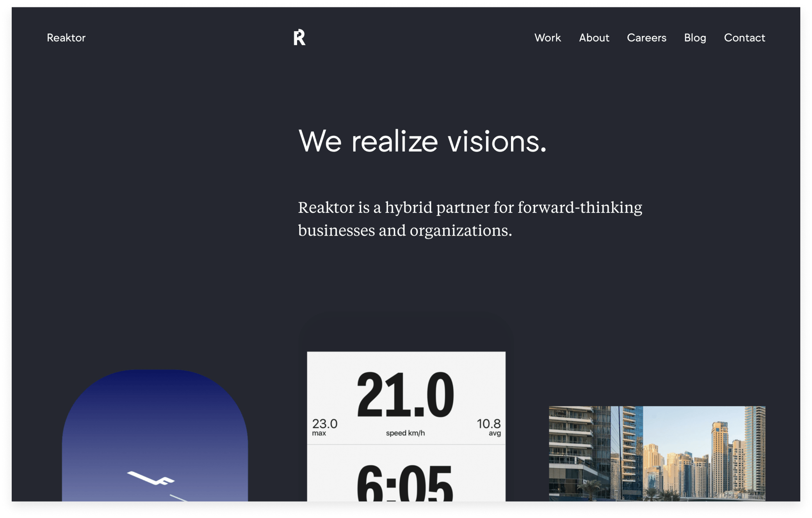Click the speed dashboard card thumbnail
Screen dimensions: 812x518
click(406, 426)
